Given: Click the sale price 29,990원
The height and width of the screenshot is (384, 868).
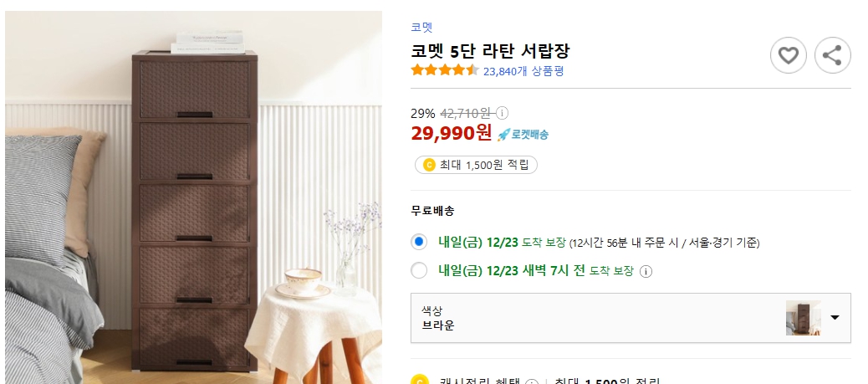Looking at the screenshot, I should [x=452, y=133].
